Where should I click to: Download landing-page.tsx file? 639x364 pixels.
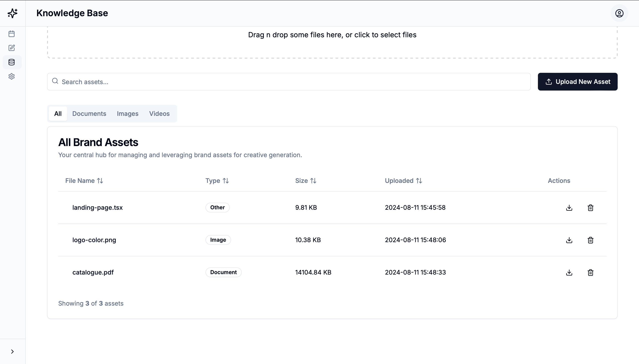(x=569, y=208)
